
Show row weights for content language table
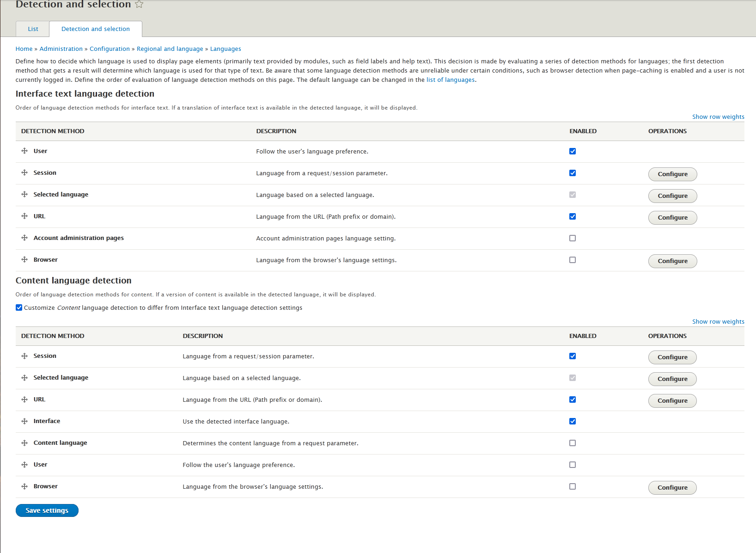[718, 322]
